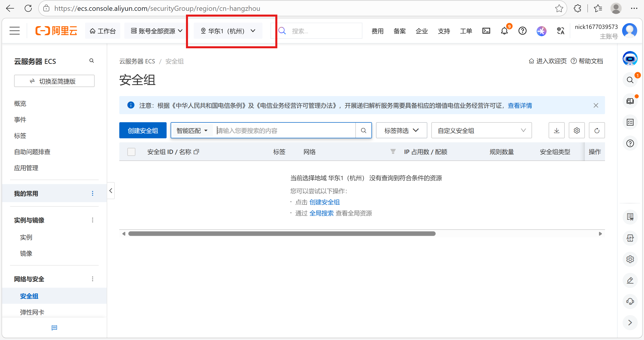Screen dimensions: 644x340
Task: Refresh the security group list
Action: 597,131
